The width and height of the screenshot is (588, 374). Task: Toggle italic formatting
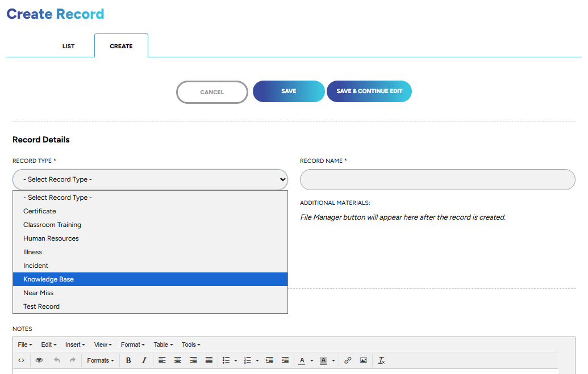coord(144,360)
